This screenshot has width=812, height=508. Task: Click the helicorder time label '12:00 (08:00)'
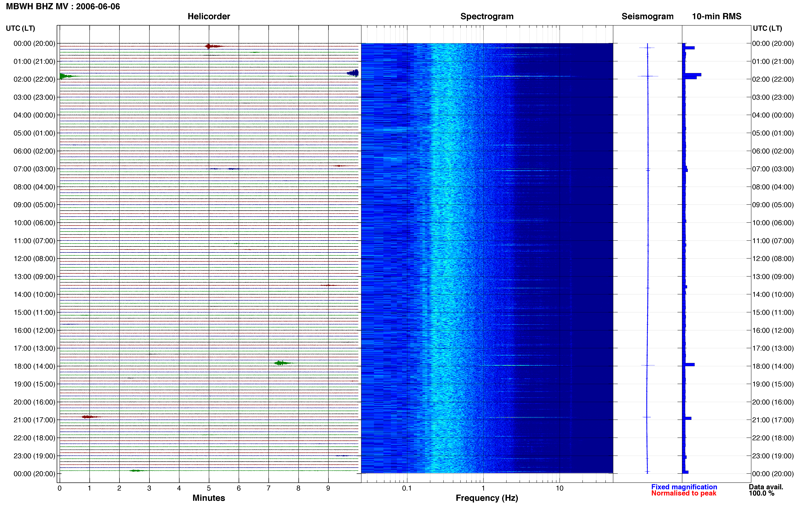[34, 259]
